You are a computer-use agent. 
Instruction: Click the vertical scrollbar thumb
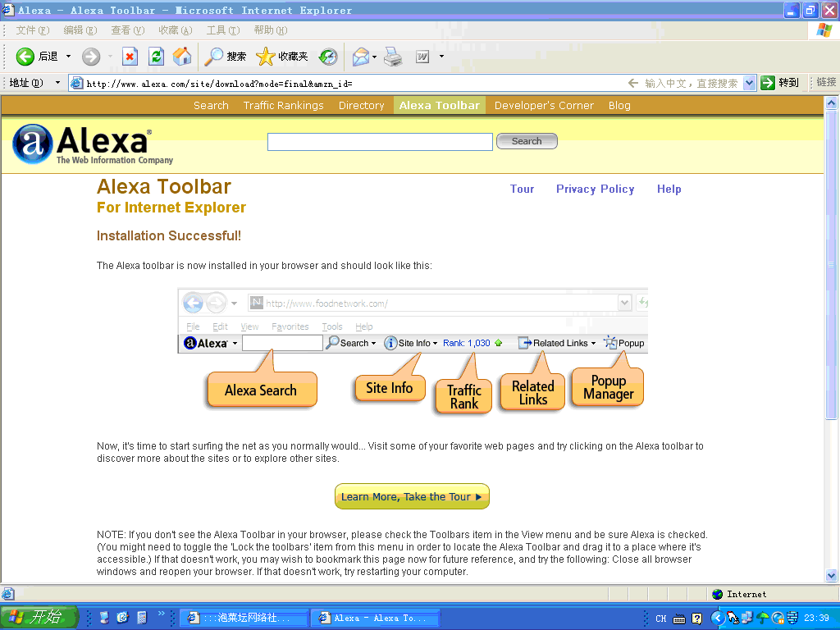[x=832, y=265]
